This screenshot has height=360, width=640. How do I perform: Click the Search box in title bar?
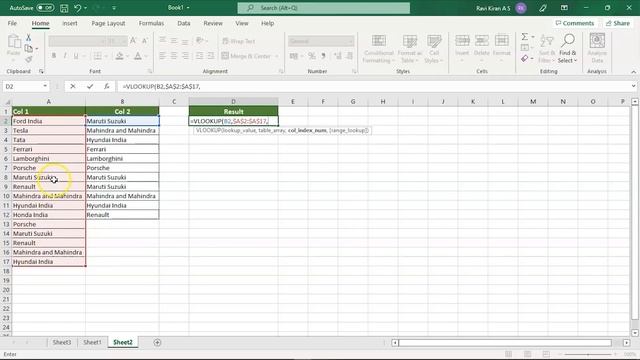click(324, 8)
